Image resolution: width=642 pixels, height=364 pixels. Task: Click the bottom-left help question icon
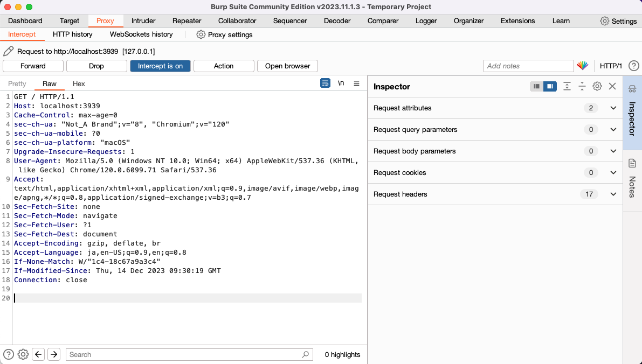point(8,355)
